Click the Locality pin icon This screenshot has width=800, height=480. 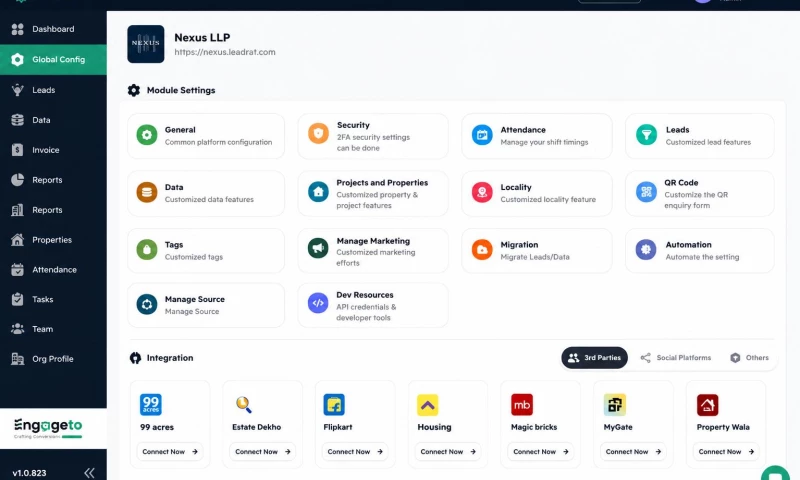point(482,192)
